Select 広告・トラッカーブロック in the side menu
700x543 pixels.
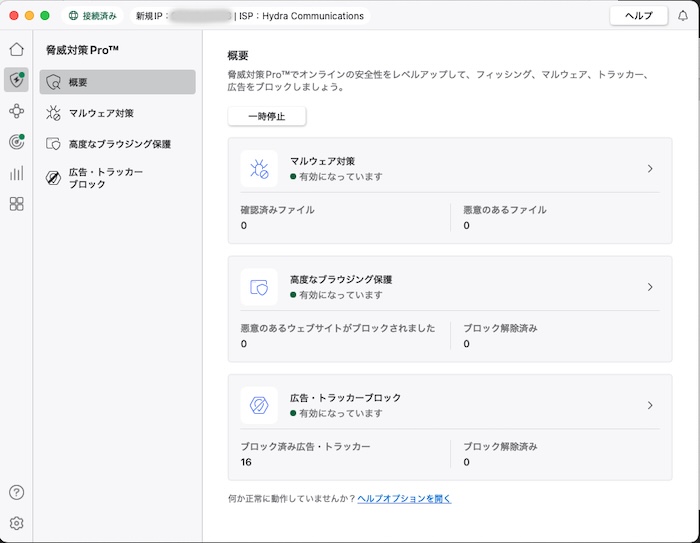coord(117,178)
